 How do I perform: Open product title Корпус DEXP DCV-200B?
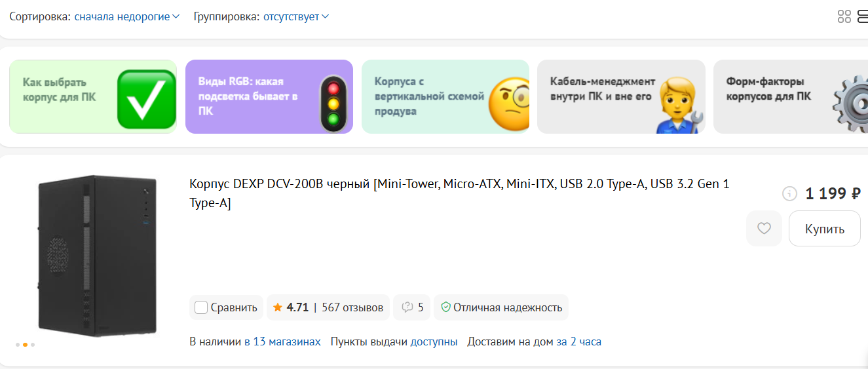(459, 193)
